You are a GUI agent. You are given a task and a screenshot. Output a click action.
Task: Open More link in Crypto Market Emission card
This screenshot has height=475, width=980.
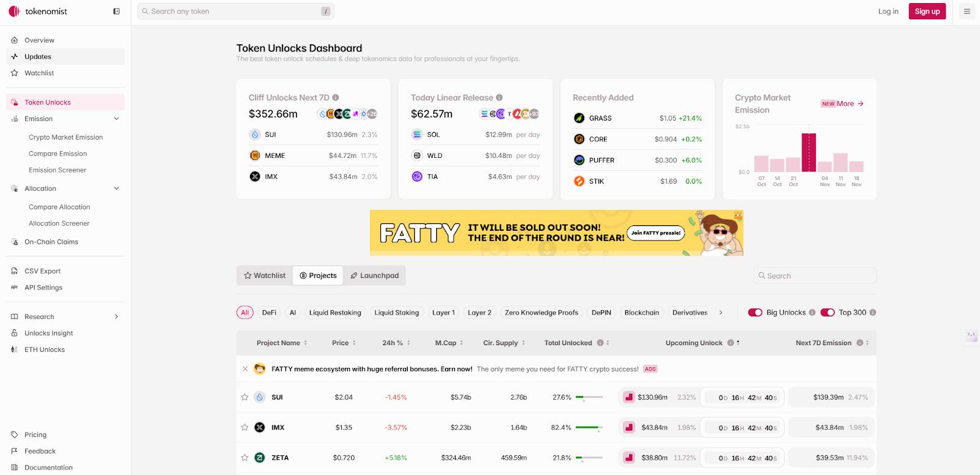click(850, 103)
